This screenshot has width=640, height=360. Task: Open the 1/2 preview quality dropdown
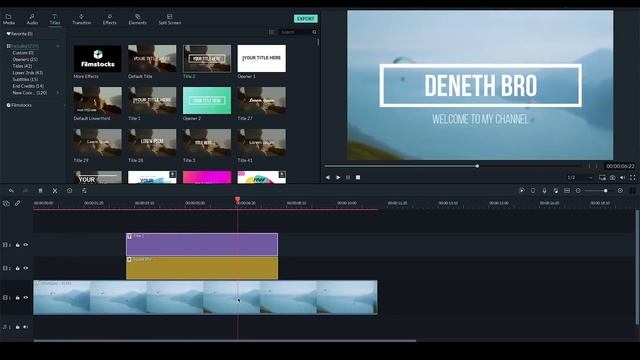coord(580,177)
